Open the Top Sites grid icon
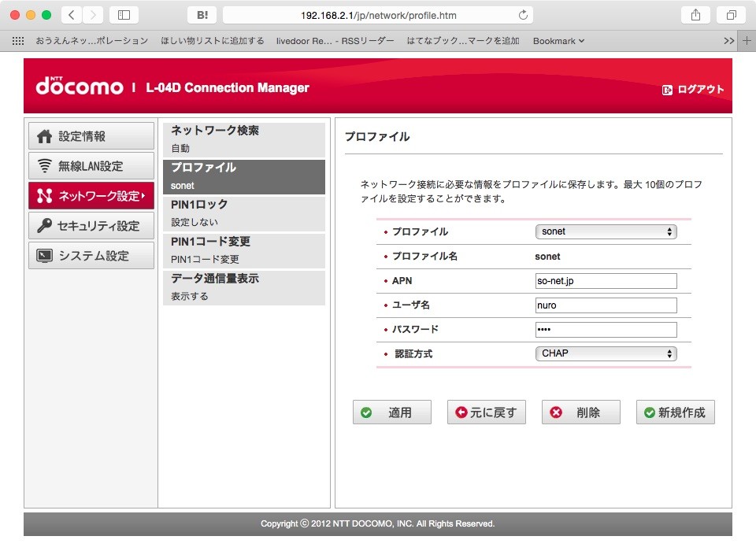 (18, 41)
